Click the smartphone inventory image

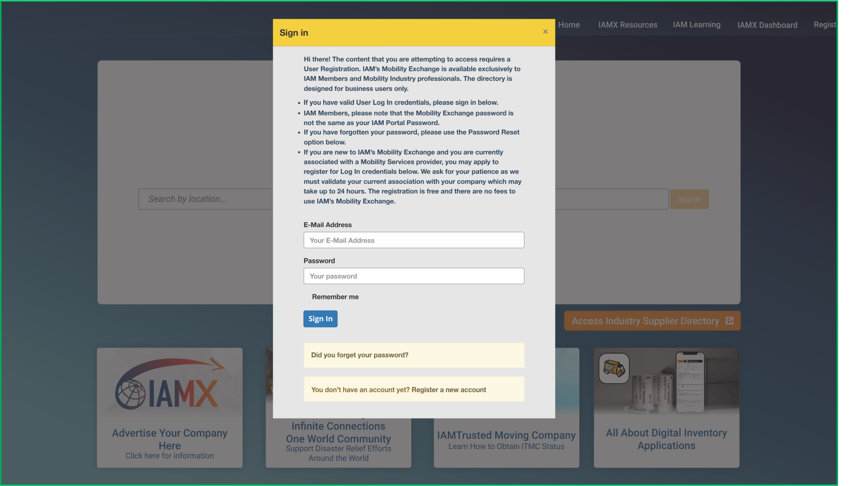[690, 382]
